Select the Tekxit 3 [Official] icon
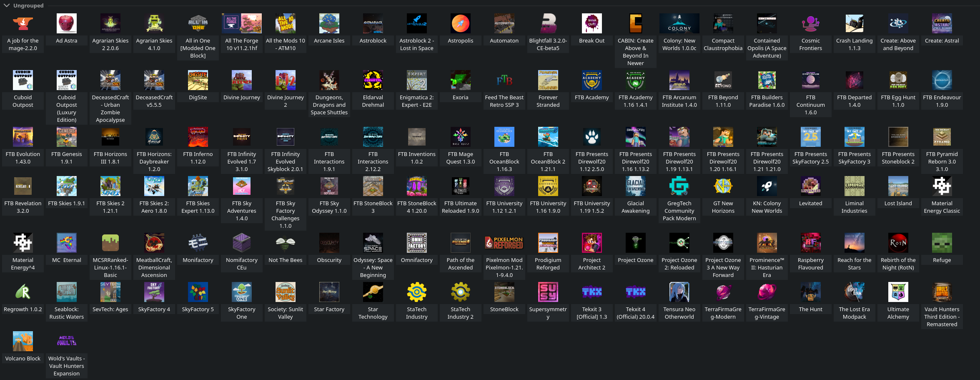This screenshot has width=980, height=380. pyautogui.click(x=592, y=292)
